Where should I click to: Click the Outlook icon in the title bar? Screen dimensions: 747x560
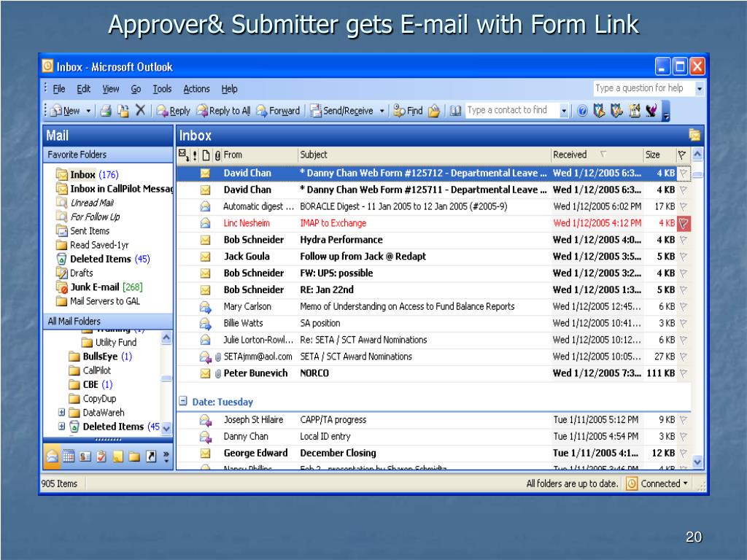pos(47,66)
